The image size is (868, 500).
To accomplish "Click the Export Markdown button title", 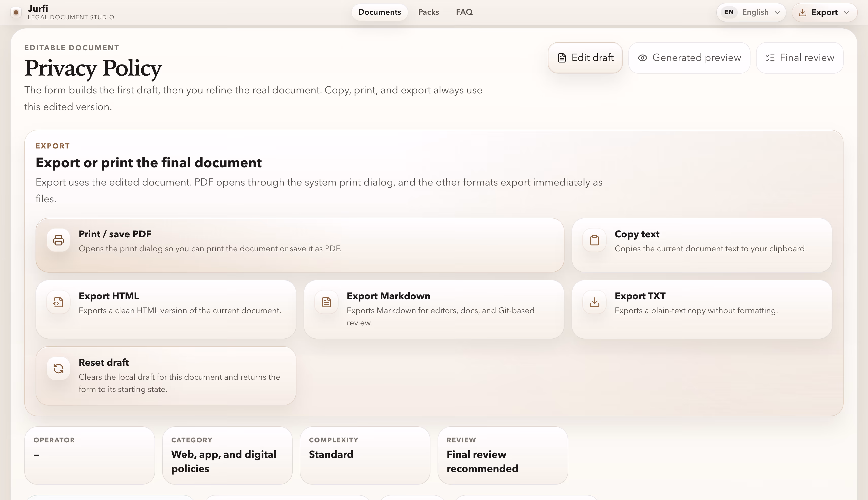I will pos(388,296).
